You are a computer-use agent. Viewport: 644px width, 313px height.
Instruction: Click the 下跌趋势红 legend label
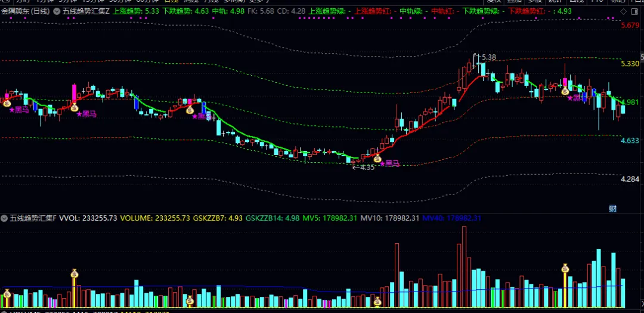click(528, 11)
